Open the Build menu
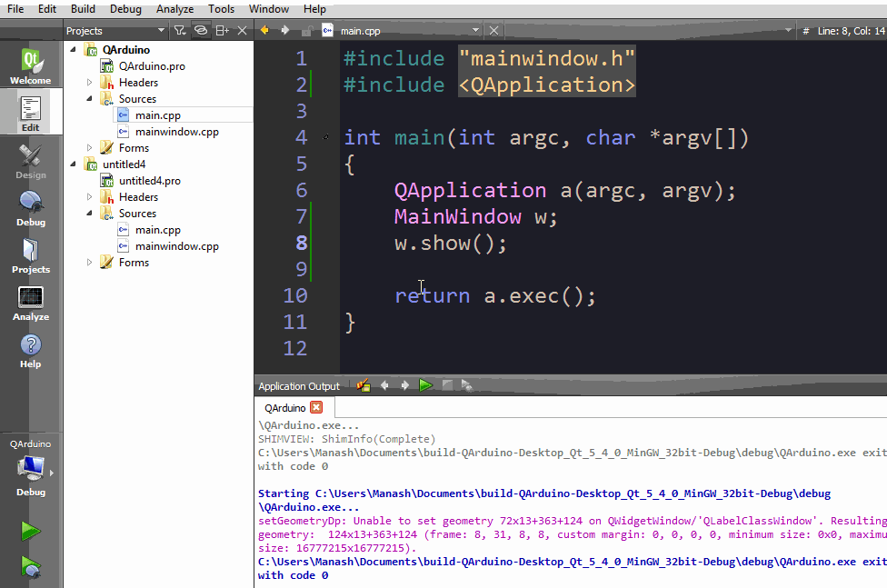This screenshot has width=887, height=588. pos(83,9)
